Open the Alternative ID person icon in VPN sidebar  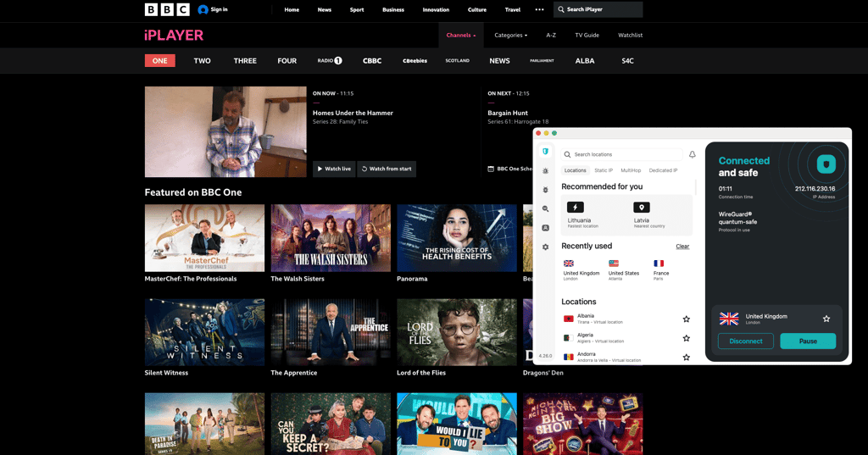545,228
